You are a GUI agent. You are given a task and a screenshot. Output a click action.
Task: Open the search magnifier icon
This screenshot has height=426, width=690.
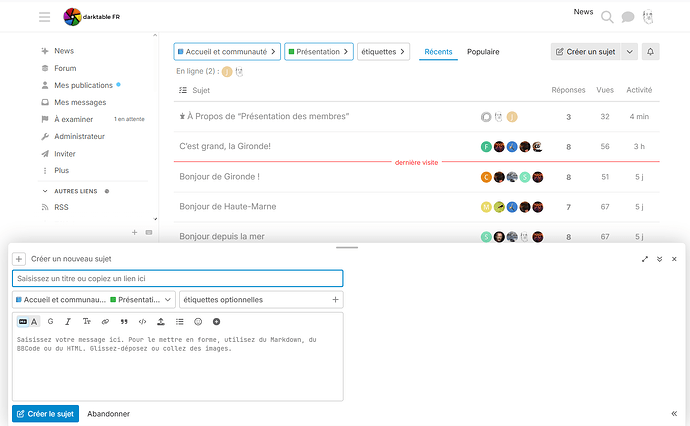[x=607, y=17]
